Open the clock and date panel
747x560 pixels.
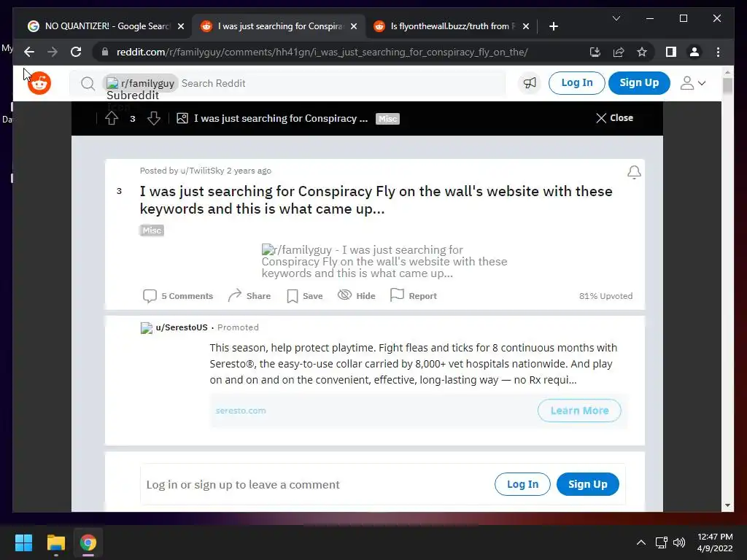[715, 542]
